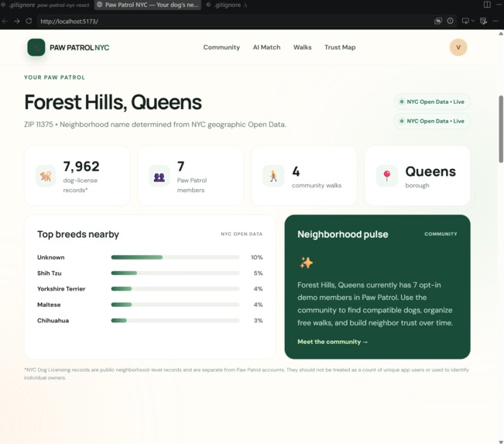
Task: Click the Neighborhood pulse title
Action: pyautogui.click(x=343, y=234)
